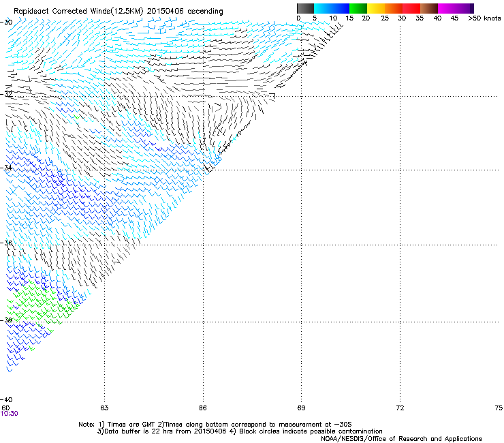Click the cyan-blue 5-15 knots color swatch
The image size is (504, 443).
coord(332,8)
